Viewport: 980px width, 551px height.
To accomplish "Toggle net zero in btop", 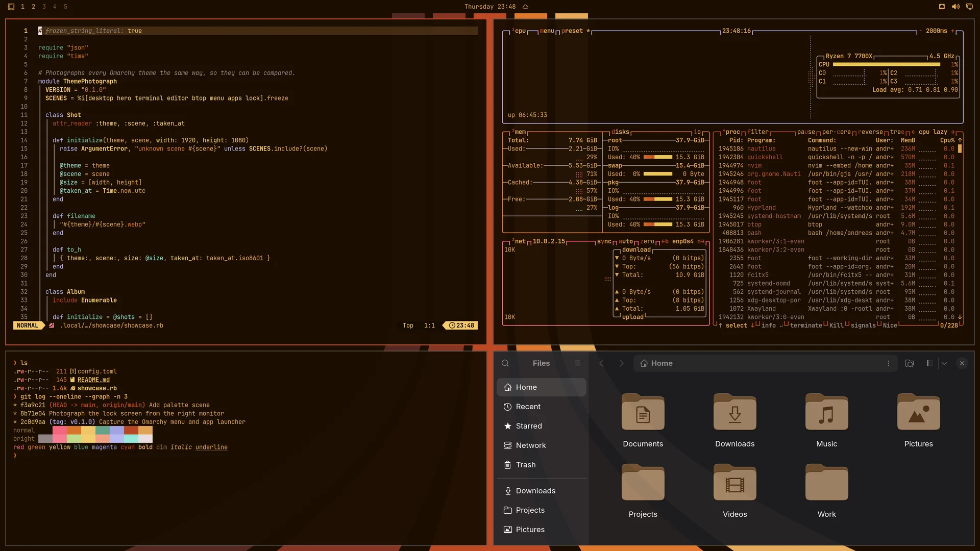I will coord(647,242).
